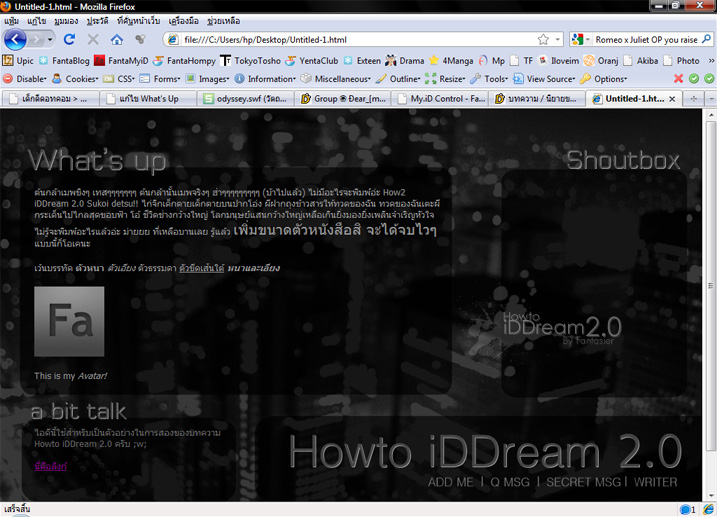This screenshot has width=717, height=517.
Task: Open the Images dropdown menu
Action: coord(208,79)
